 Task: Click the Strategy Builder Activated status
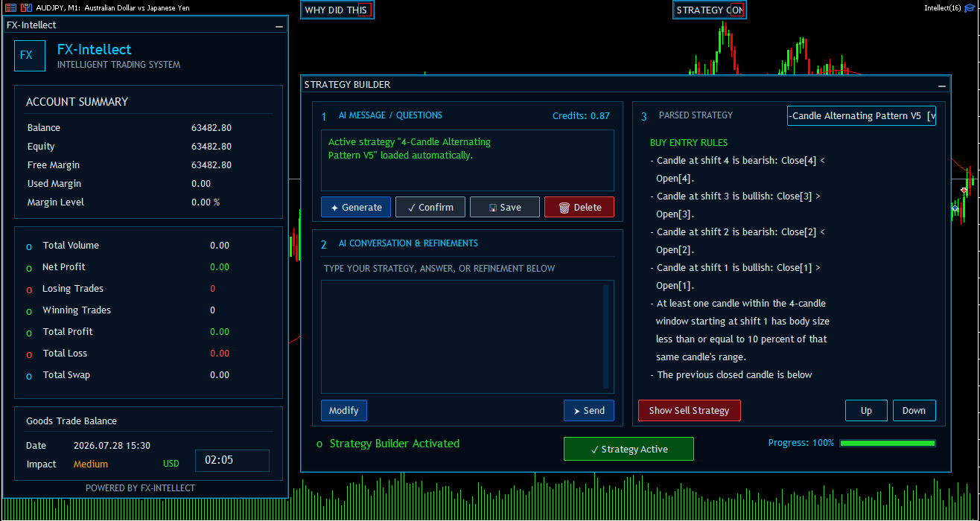[395, 444]
